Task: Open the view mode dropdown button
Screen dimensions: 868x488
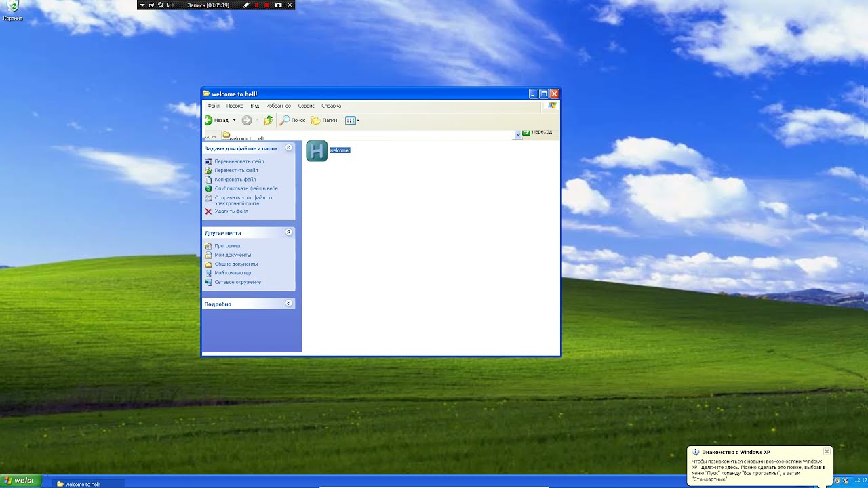Action: [x=352, y=120]
